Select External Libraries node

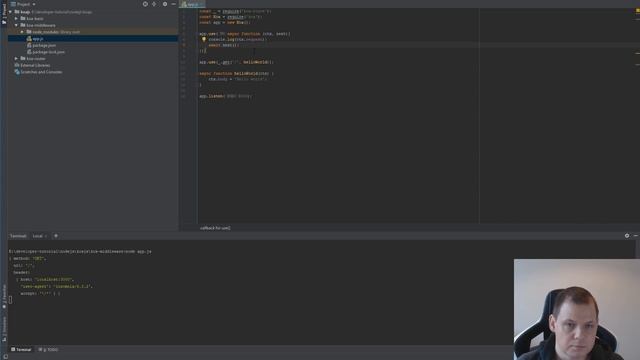(32, 65)
